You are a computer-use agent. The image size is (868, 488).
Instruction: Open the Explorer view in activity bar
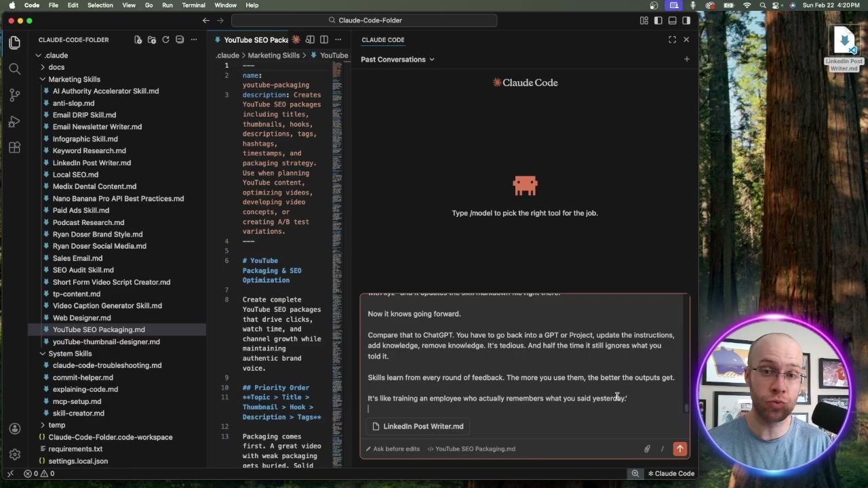click(14, 42)
